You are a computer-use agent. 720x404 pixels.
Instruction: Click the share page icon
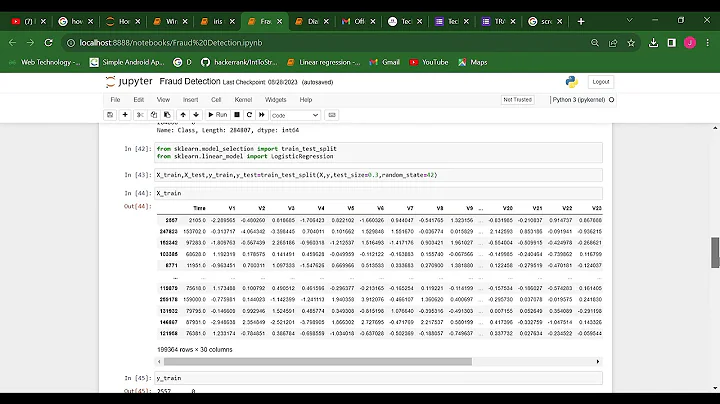(613, 43)
